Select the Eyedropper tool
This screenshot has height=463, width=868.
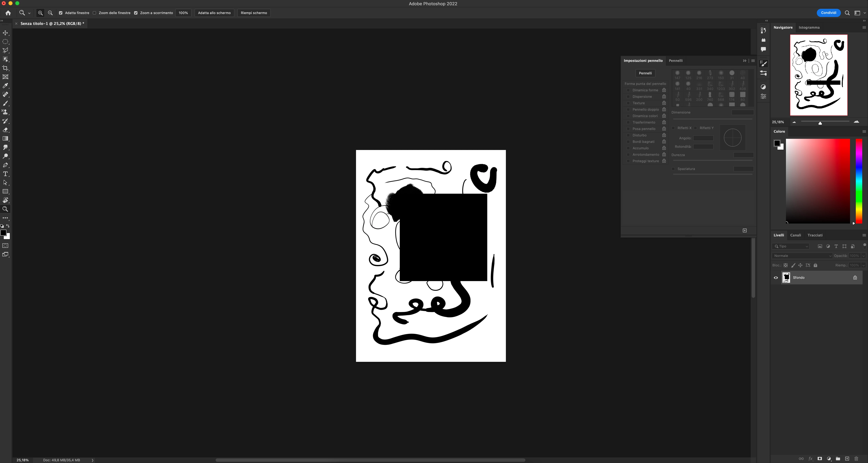(x=5, y=86)
